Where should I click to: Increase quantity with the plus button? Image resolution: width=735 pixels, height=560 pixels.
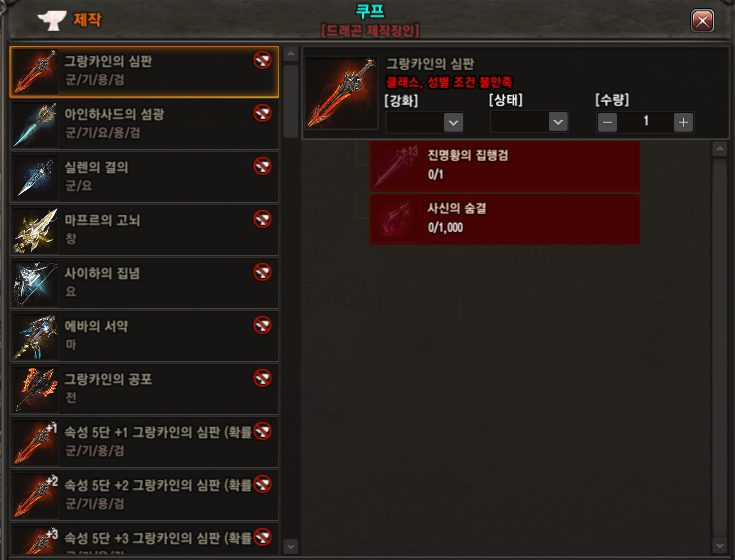click(683, 122)
